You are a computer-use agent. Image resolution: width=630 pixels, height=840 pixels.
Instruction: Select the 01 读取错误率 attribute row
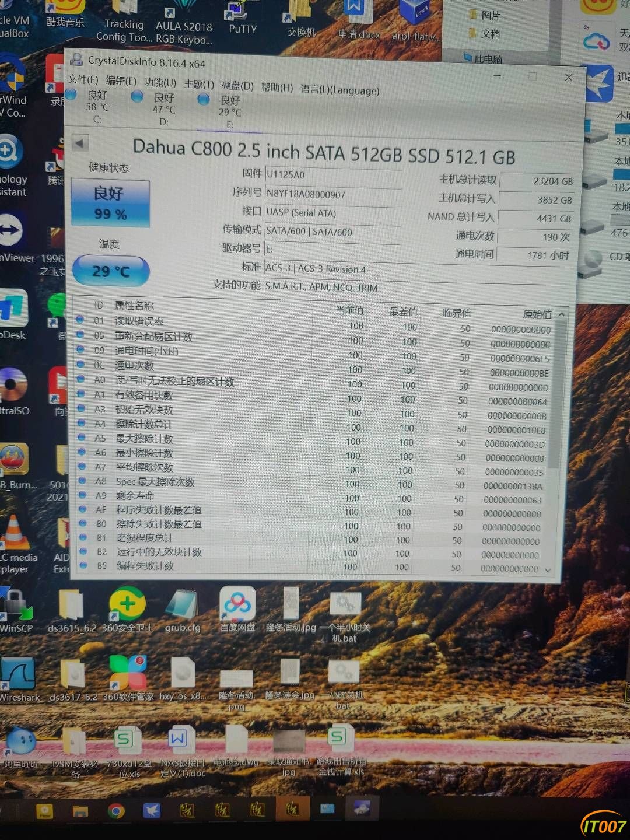click(314, 324)
